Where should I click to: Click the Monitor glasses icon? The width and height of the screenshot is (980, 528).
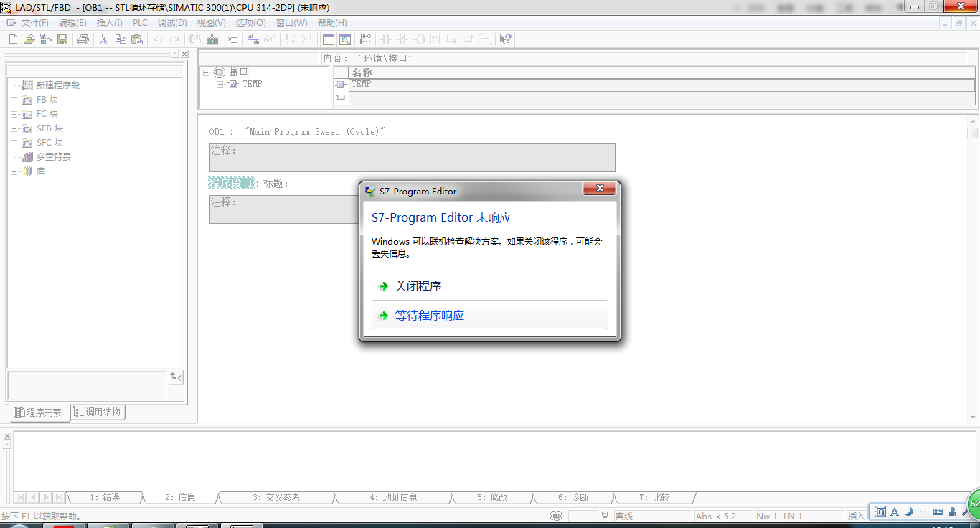270,39
